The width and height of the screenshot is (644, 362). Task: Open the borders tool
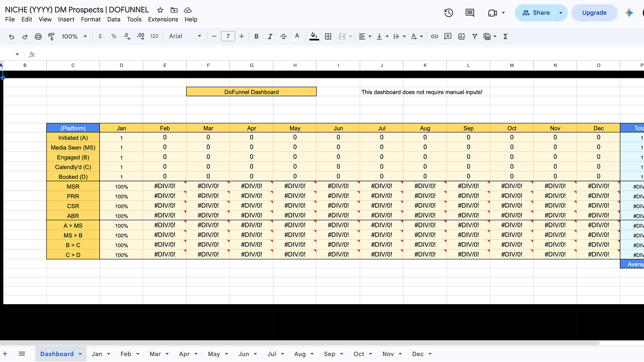328,36
